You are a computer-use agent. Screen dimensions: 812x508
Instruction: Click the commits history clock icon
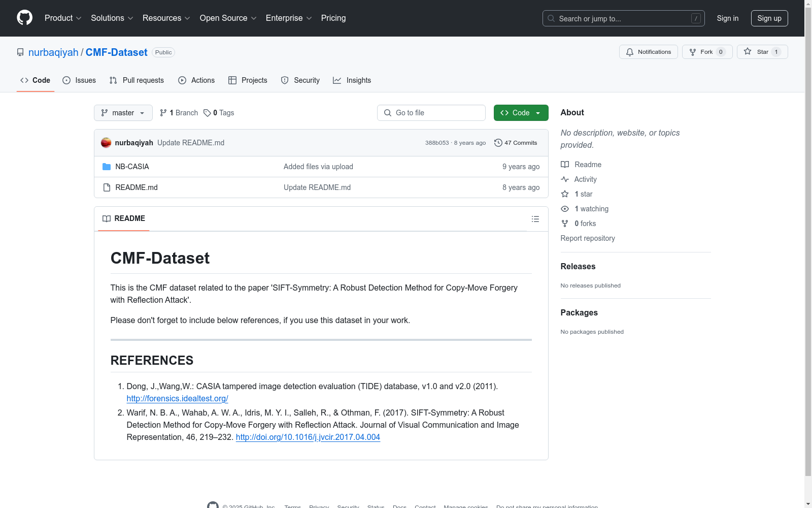point(498,143)
